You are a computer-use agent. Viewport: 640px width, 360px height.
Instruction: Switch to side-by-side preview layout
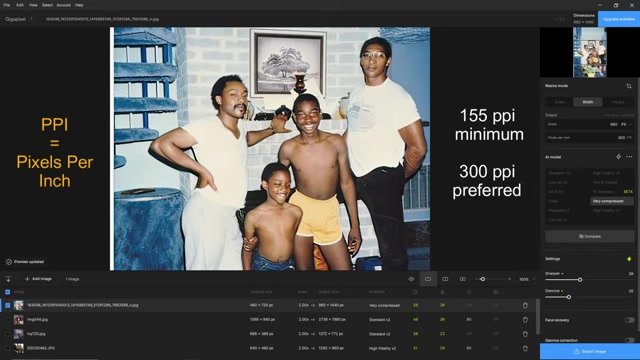[462, 279]
